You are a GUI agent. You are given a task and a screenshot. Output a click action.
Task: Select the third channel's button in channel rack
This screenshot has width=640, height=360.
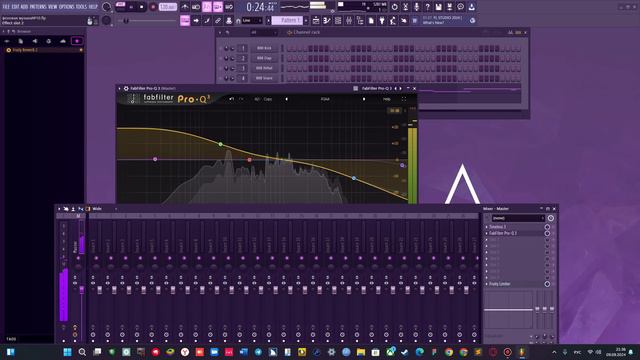(264, 68)
